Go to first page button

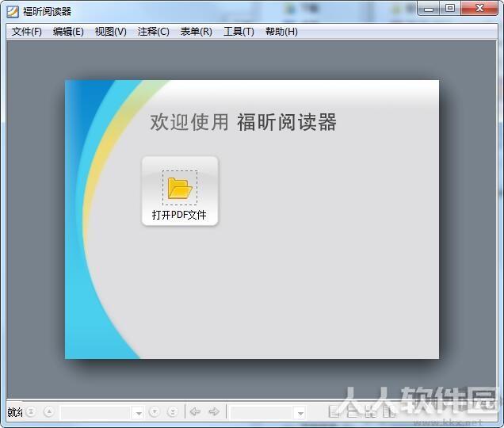(x=31, y=411)
